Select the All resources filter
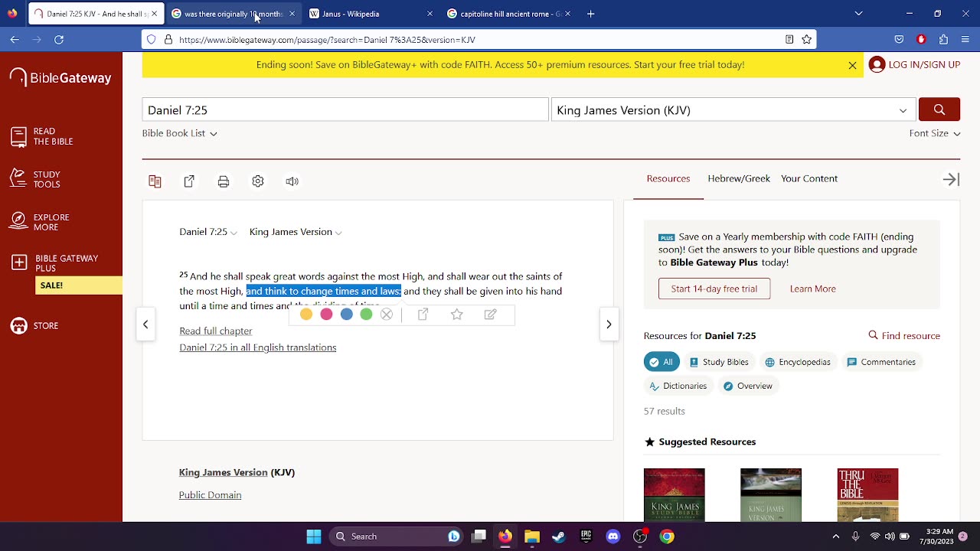 [661, 362]
